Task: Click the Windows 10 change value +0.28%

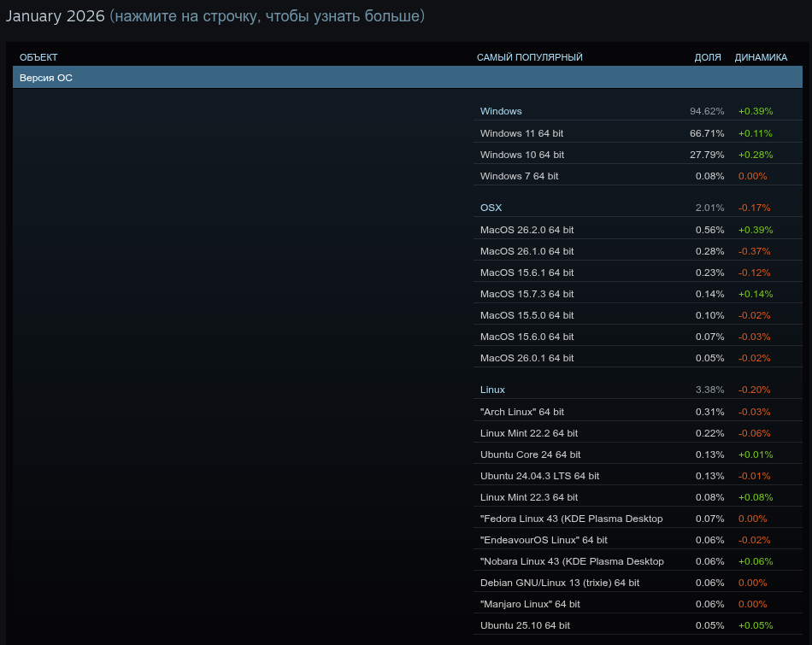Action: click(x=756, y=155)
